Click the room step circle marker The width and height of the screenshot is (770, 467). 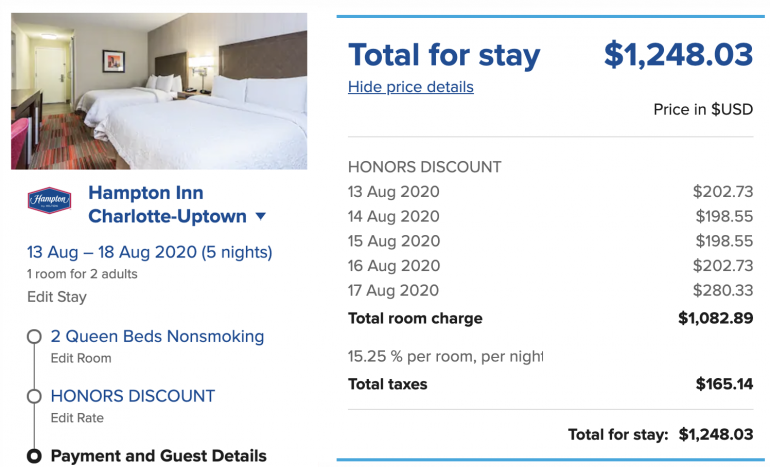34,337
